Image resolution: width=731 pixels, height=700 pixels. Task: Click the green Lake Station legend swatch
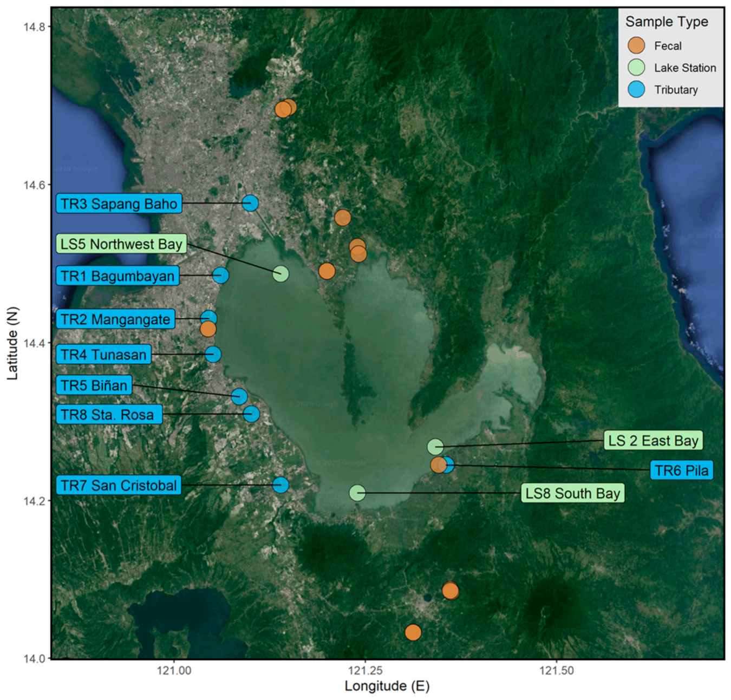tap(636, 68)
